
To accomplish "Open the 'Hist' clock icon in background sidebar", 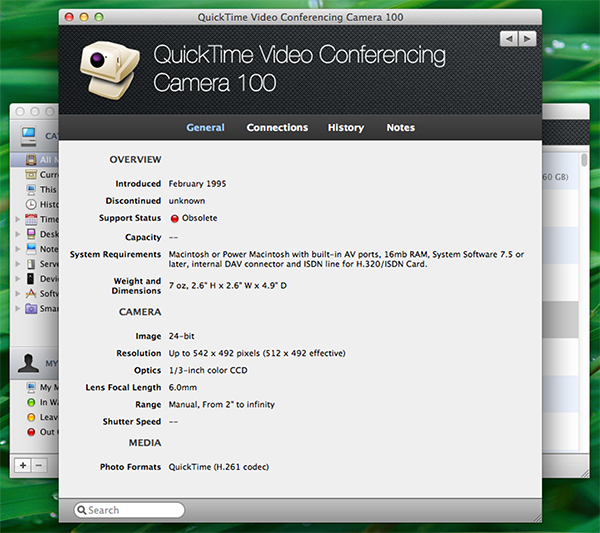I will pyautogui.click(x=31, y=204).
